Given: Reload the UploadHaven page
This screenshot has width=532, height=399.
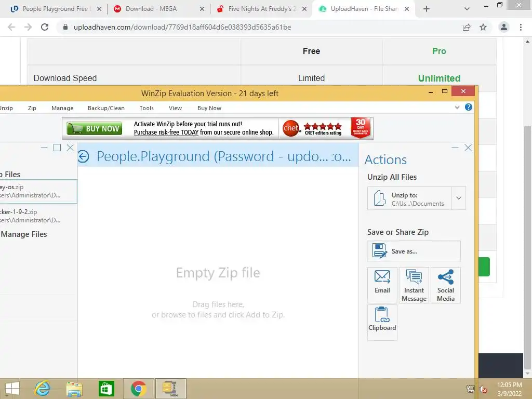Looking at the screenshot, I should pyautogui.click(x=45, y=27).
